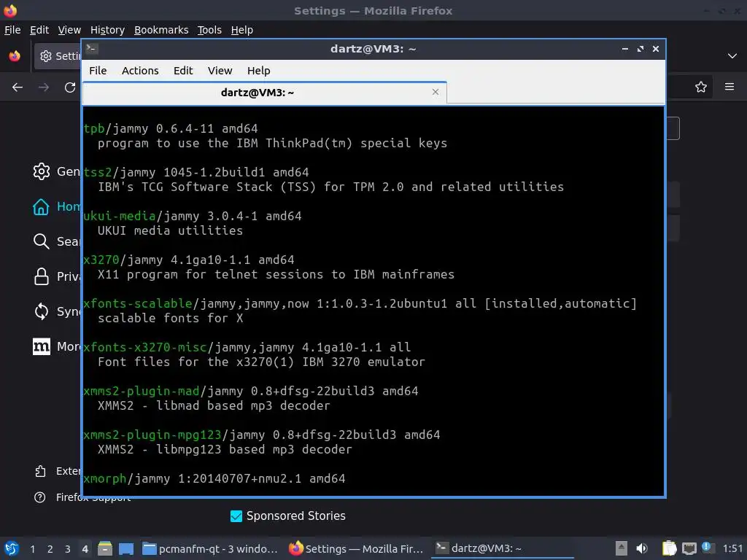The image size is (747, 560).
Task: Click the Firefox View pinned tab icon
Action: tap(15, 56)
